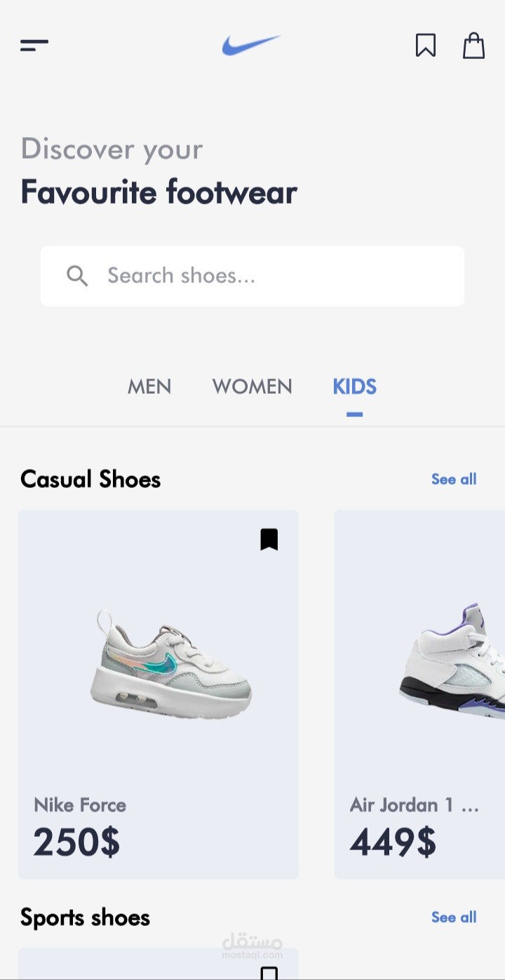Click the 250$ price label
Viewport: 505px width, 980px height.
[x=76, y=842]
